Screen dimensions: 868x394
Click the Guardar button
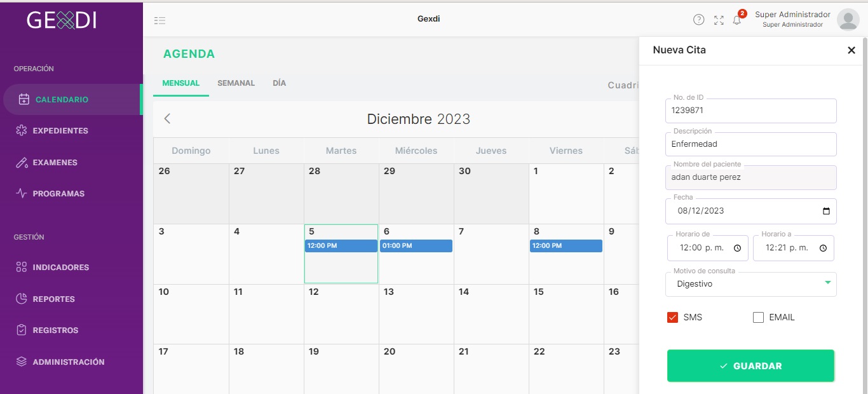(x=750, y=366)
